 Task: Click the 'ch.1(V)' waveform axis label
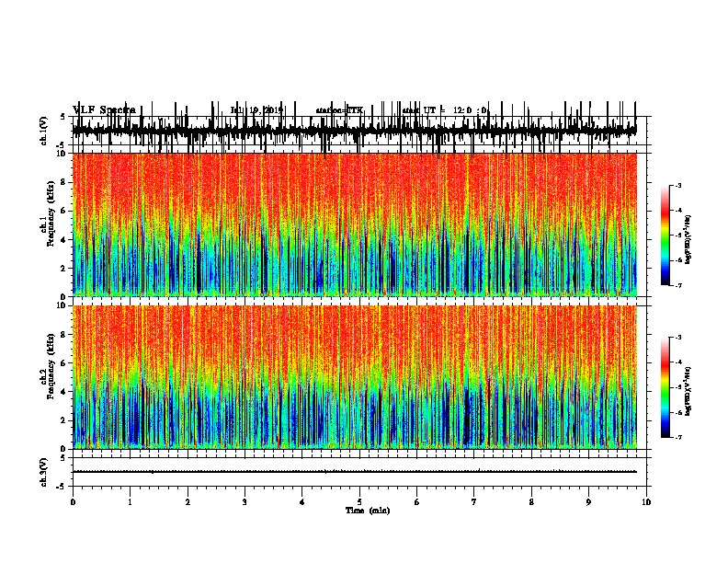[44, 131]
